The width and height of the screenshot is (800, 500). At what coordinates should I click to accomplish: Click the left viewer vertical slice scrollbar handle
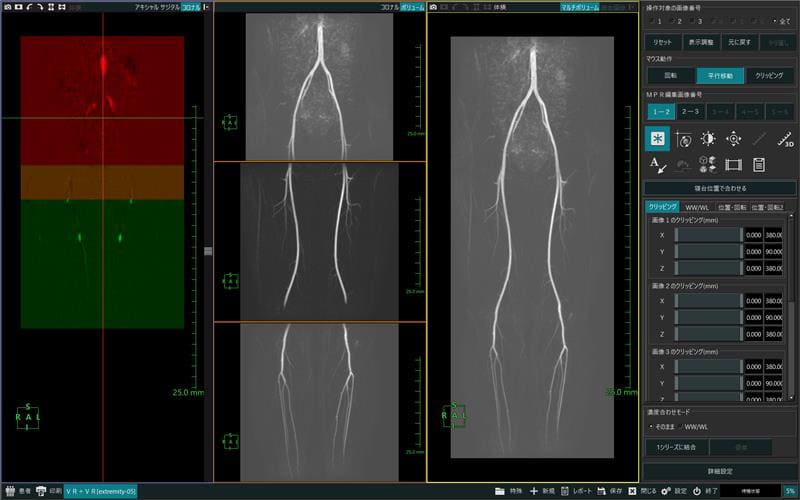point(208,251)
